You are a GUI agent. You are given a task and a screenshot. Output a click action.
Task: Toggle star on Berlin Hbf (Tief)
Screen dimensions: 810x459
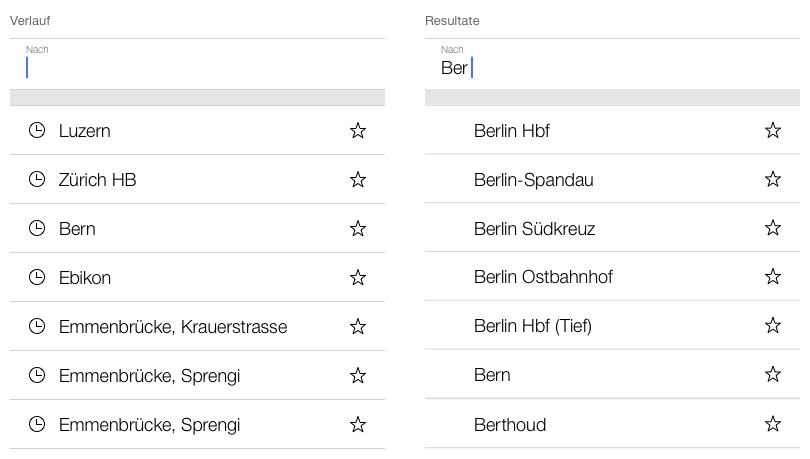click(x=772, y=326)
